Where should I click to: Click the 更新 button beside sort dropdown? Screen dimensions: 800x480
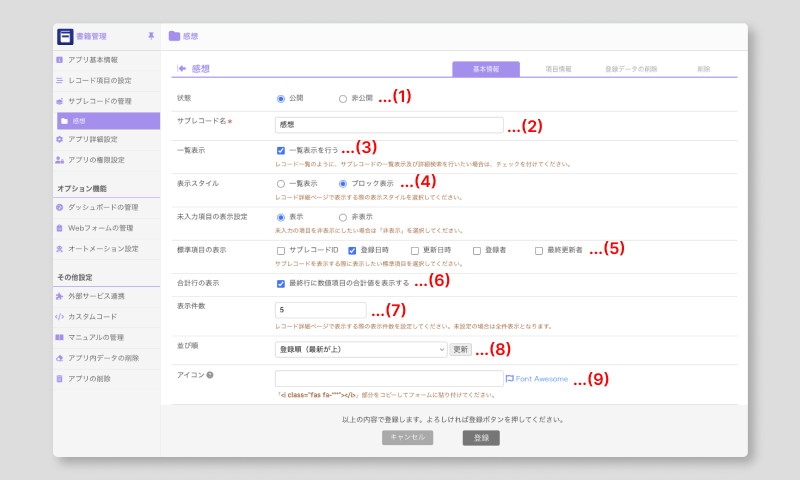click(x=460, y=349)
